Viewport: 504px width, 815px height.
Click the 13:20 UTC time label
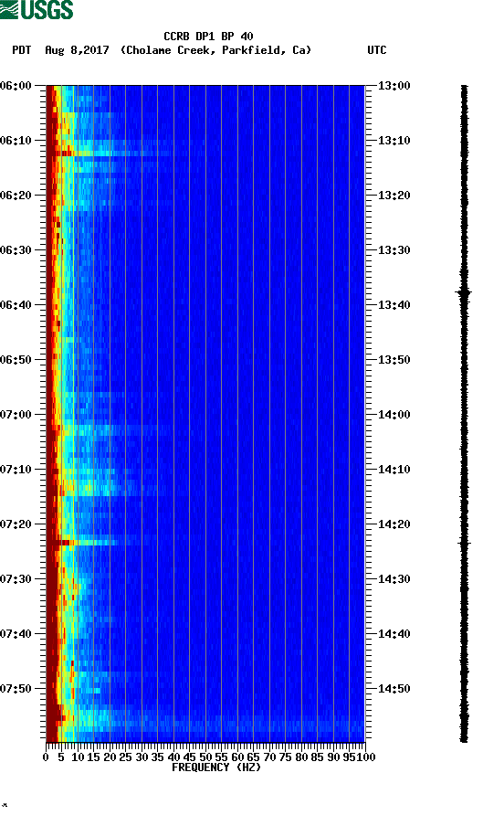[394, 196]
